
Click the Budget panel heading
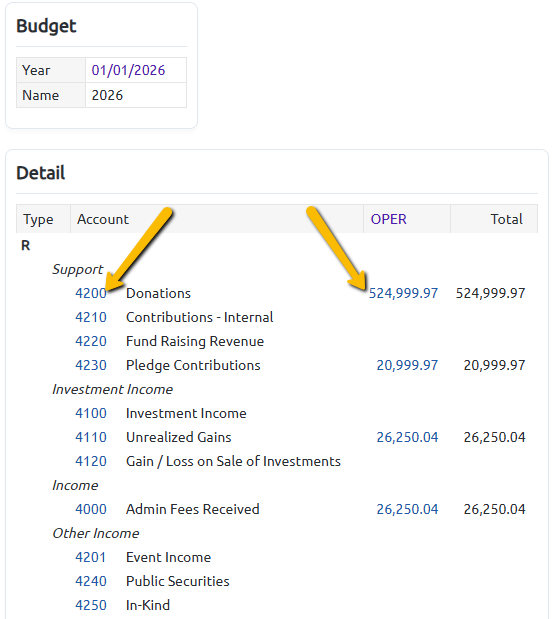46,26
